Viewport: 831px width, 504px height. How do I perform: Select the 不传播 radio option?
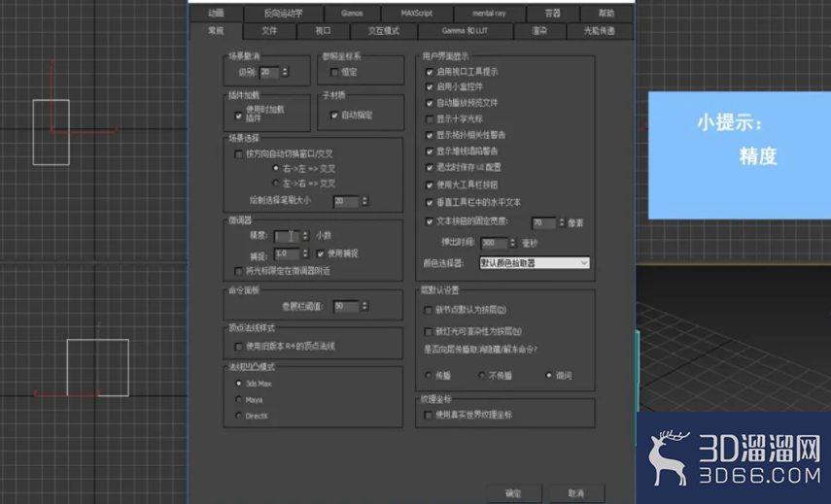pyautogui.click(x=482, y=376)
